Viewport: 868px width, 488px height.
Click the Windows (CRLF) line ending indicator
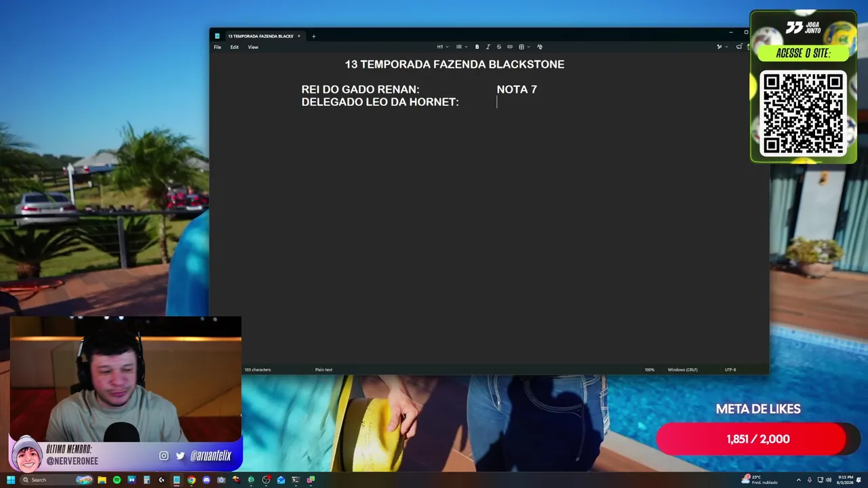pyautogui.click(x=682, y=369)
